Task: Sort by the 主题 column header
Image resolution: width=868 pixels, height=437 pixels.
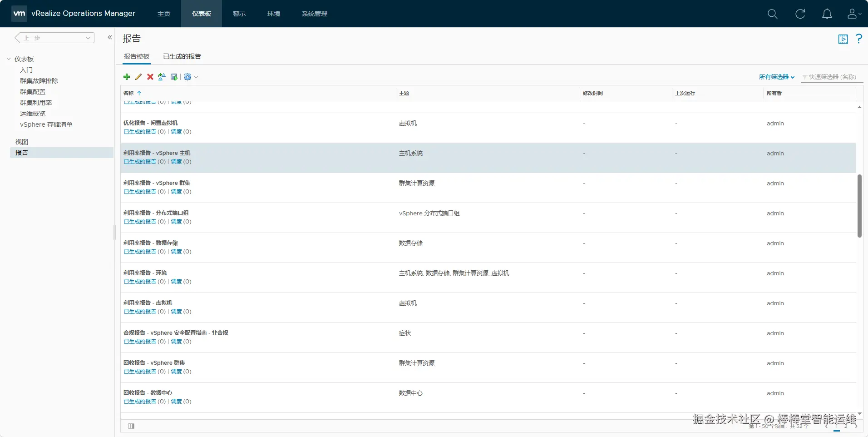Action: point(404,93)
